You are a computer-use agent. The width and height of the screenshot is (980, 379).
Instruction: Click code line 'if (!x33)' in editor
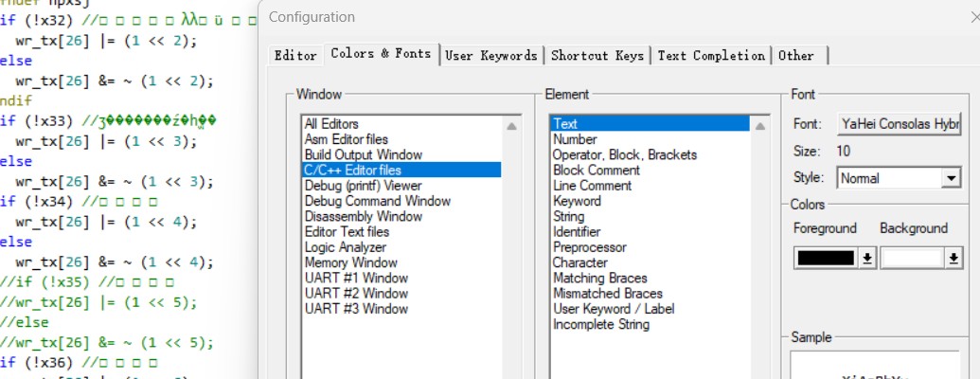coord(38,120)
